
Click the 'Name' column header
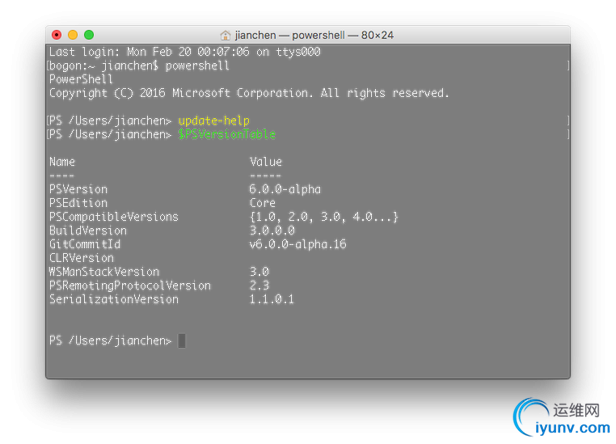pyautogui.click(x=62, y=162)
